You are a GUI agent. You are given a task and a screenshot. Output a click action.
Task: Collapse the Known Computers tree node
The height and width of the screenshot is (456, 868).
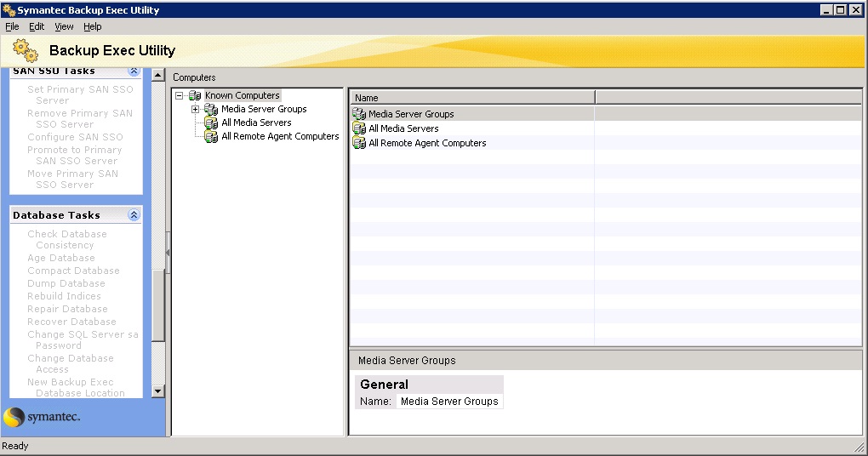[180, 96]
